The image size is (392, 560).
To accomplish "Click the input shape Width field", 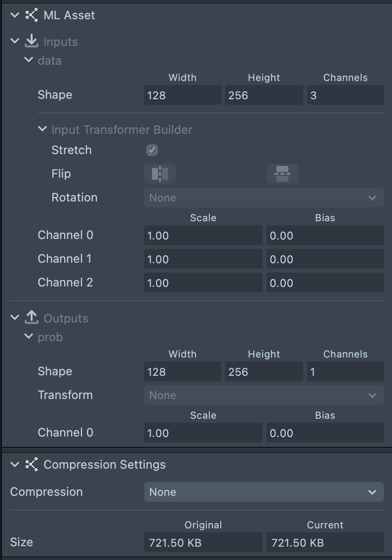I will point(182,95).
